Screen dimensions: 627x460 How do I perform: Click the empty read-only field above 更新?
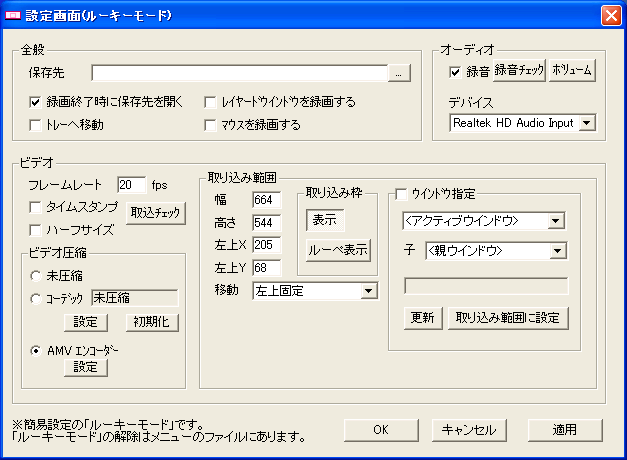[486, 286]
